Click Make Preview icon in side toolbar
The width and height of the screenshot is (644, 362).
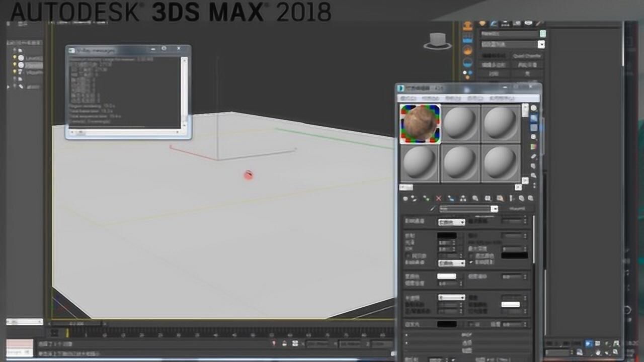(x=534, y=156)
